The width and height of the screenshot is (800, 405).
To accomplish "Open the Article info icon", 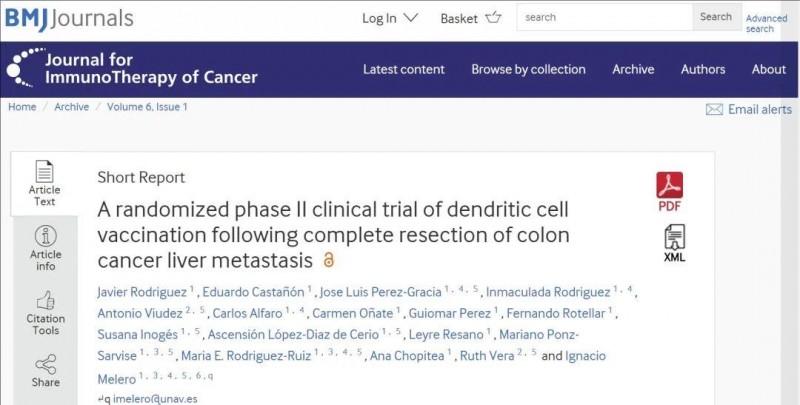I will 45,236.
